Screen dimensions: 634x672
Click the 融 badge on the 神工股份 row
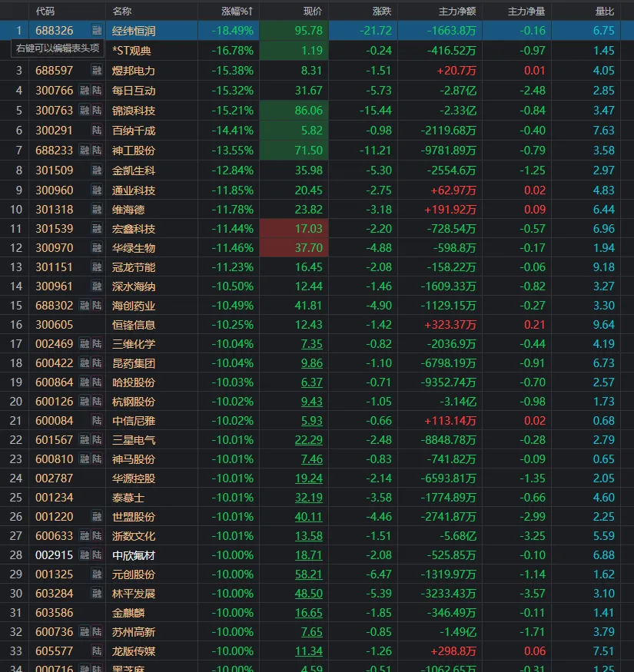[85, 151]
